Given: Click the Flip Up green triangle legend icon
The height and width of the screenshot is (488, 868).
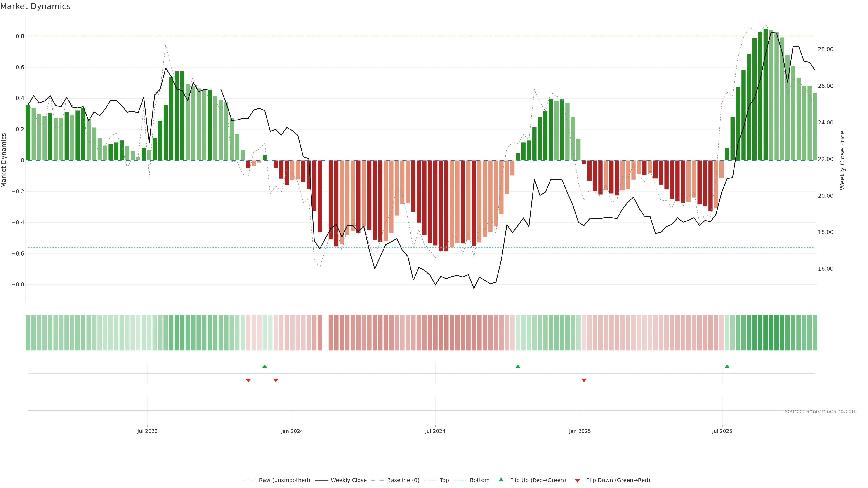Looking at the screenshot, I should pyautogui.click(x=501, y=480).
